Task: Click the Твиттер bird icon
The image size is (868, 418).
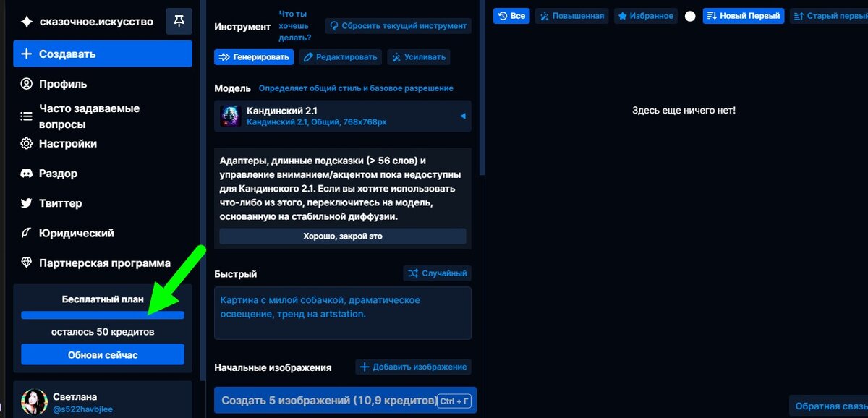Action: point(25,203)
